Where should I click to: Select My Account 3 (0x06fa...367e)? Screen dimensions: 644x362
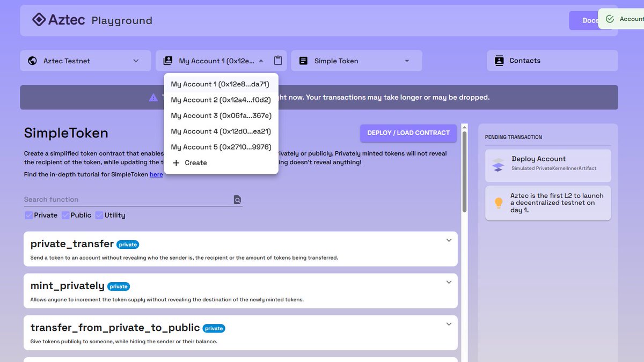click(x=221, y=115)
